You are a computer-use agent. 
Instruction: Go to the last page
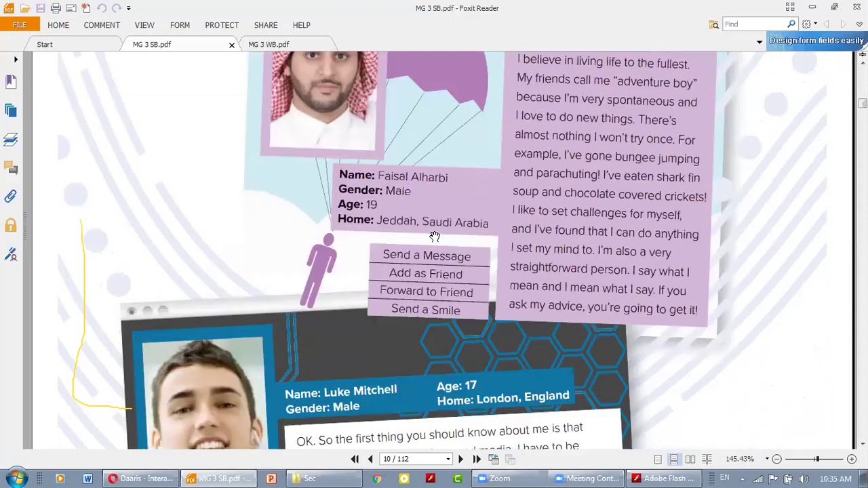coord(477,459)
